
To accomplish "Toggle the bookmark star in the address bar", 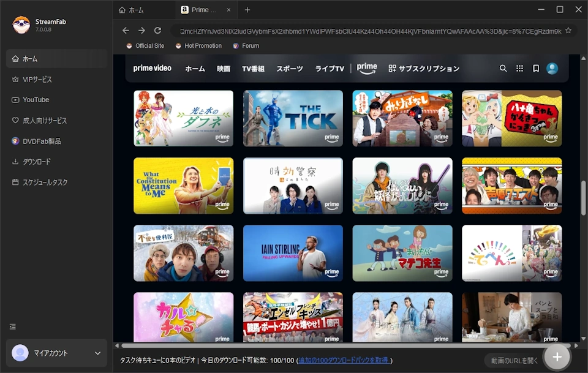I will click(x=568, y=30).
